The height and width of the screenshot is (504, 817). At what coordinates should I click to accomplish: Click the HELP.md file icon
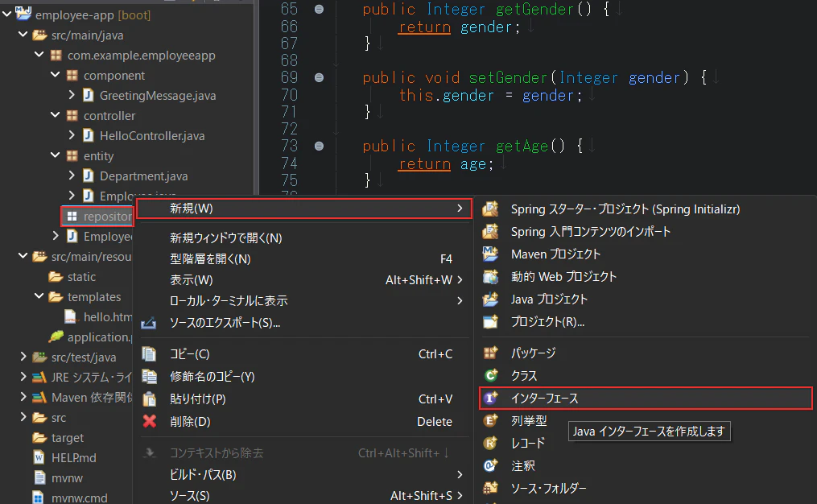[39, 457]
